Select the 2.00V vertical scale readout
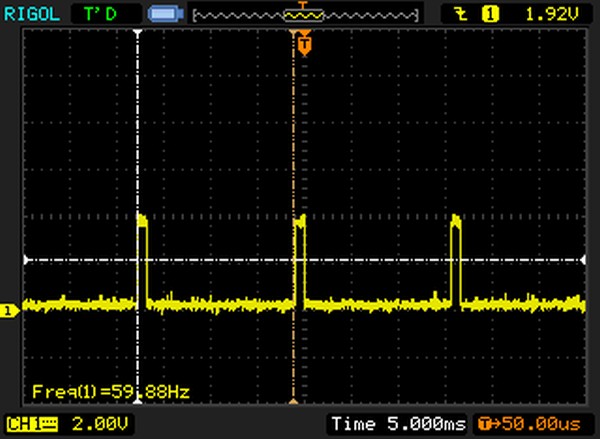This screenshot has width=600, height=439. [x=86, y=422]
